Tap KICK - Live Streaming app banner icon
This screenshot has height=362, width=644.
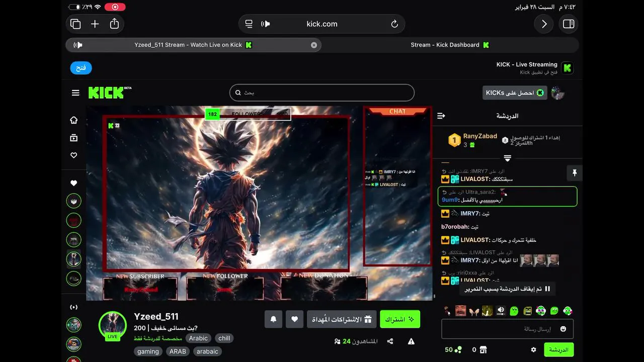pos(568,68)
